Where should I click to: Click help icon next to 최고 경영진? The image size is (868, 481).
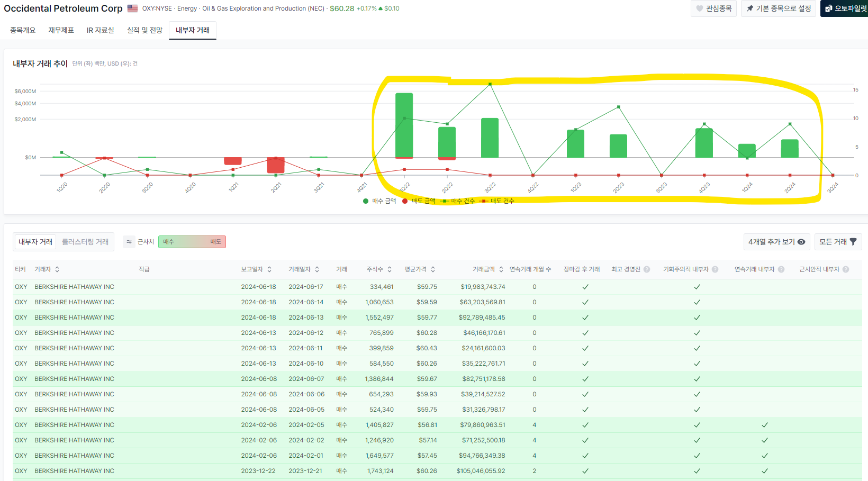click(647, 269)
